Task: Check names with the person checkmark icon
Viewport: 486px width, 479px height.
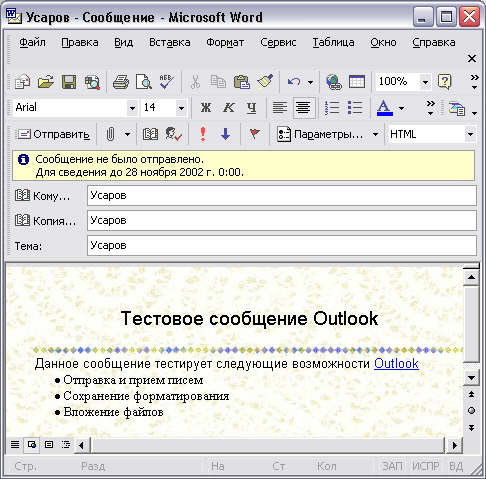Action: coord(173,134)
